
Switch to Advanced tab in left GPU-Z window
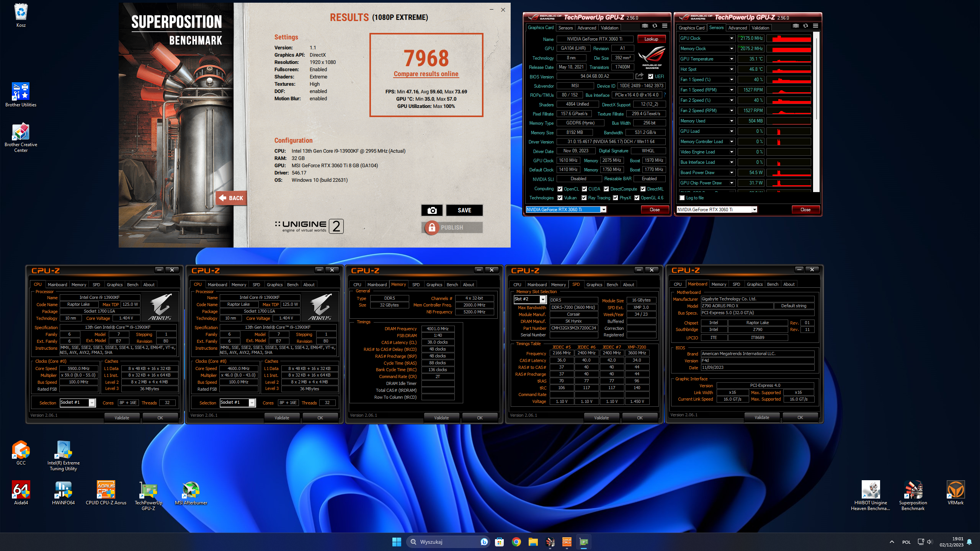coord(586,28)
